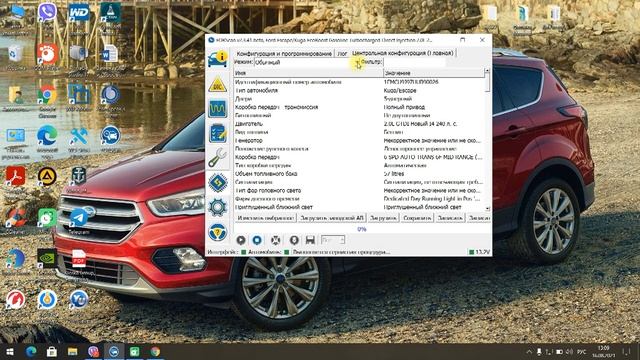
Task: Sort by the Значение column header
Action: 433,73
